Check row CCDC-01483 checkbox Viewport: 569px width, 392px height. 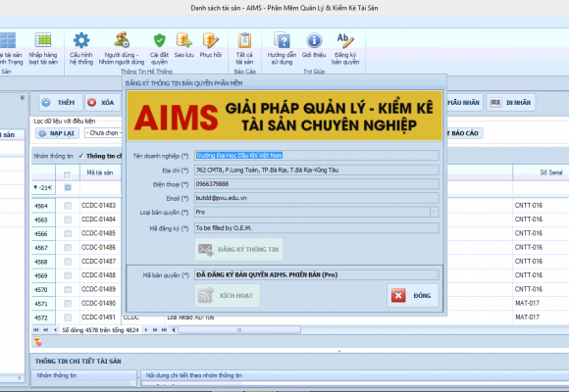pyautogui.click(x=68, y=206)
